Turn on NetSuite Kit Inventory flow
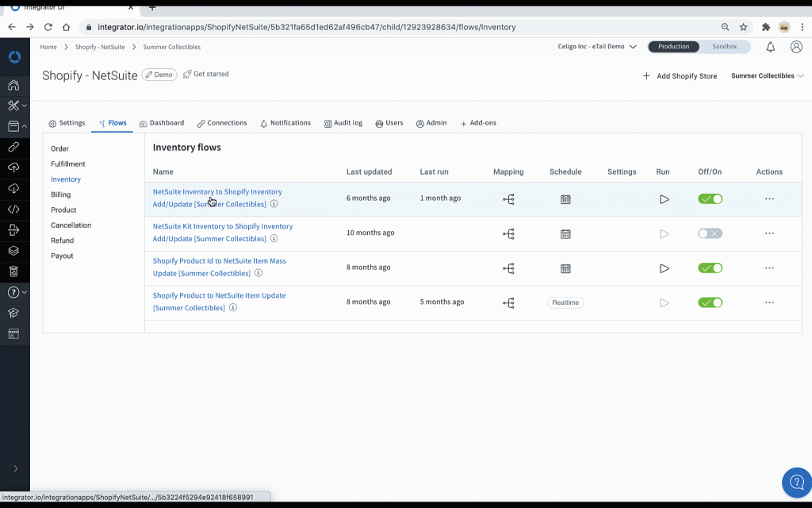The image size is (812, 508). coord(710,234)
